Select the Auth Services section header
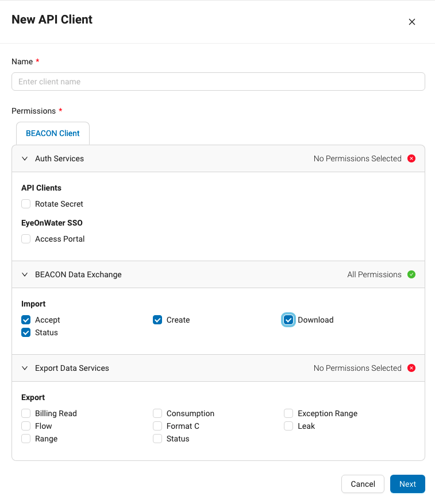 (x=59, y=158)
